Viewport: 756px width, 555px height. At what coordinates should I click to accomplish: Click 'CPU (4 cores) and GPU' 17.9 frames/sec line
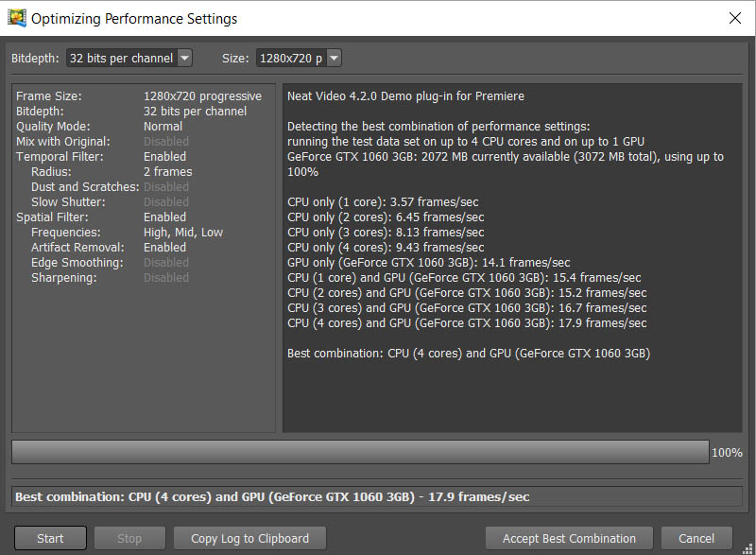[467, 323]
